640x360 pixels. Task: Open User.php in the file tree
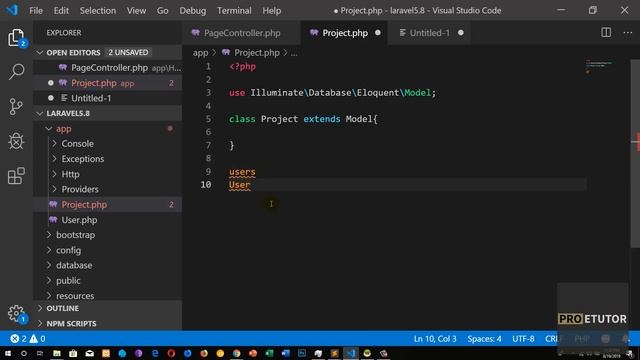coord(108,220)
